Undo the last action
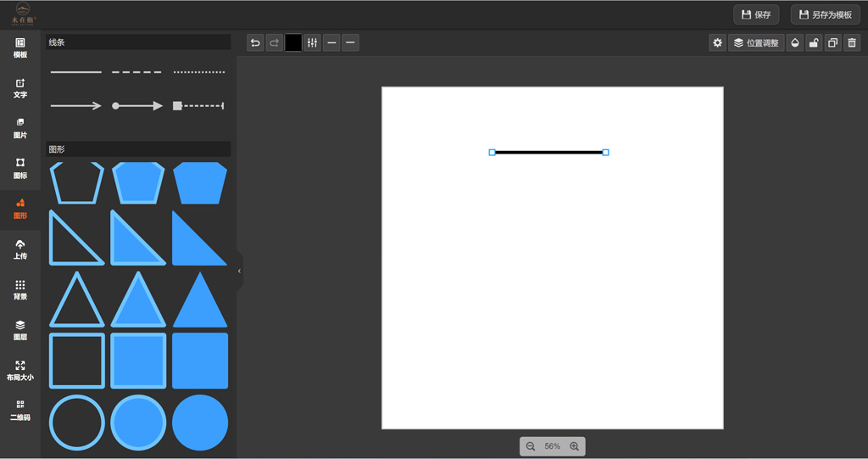This screenshot has width=868, height=459. pyautogui.click(x=255, y=42)
